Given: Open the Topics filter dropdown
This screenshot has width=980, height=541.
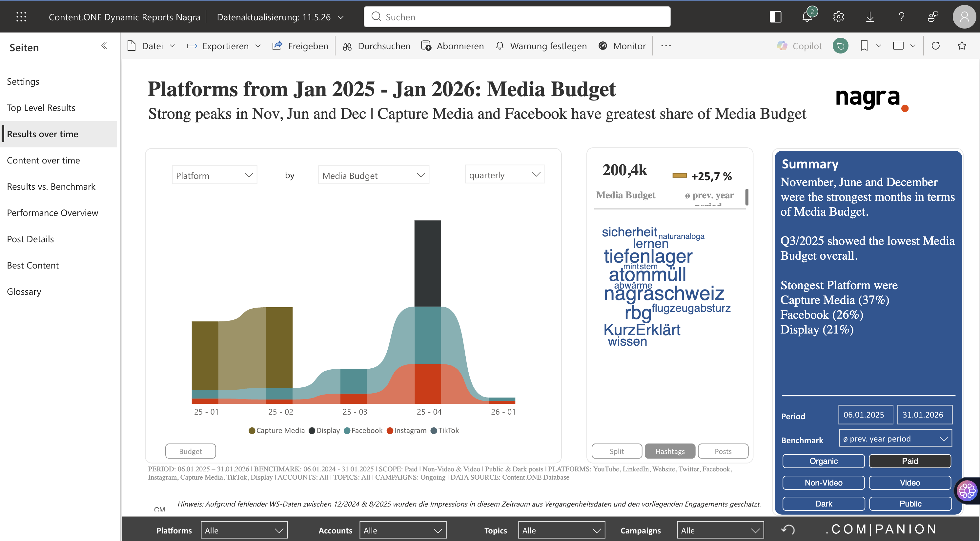Looking at the screenshot, I should coord(561,530).
